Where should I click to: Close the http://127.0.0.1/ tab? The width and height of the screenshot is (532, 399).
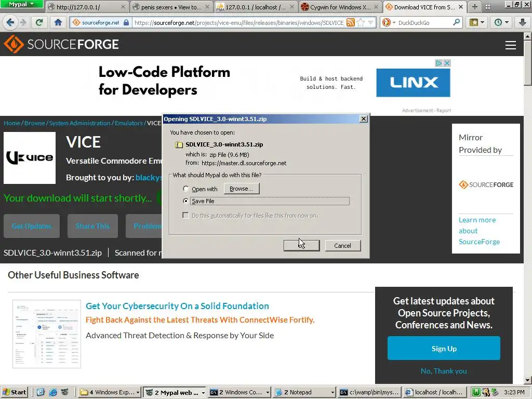pyautogui.click(x=123, y=7)
